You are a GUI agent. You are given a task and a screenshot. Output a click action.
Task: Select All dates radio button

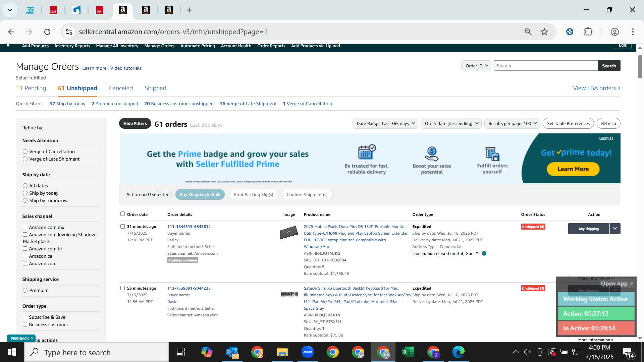pos(25,186)
